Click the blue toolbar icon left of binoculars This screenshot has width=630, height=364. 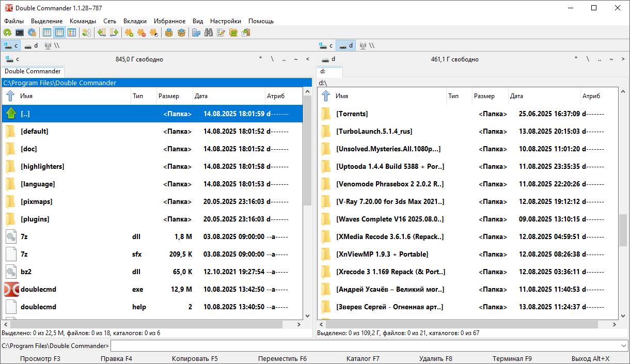tap(196, 33)
